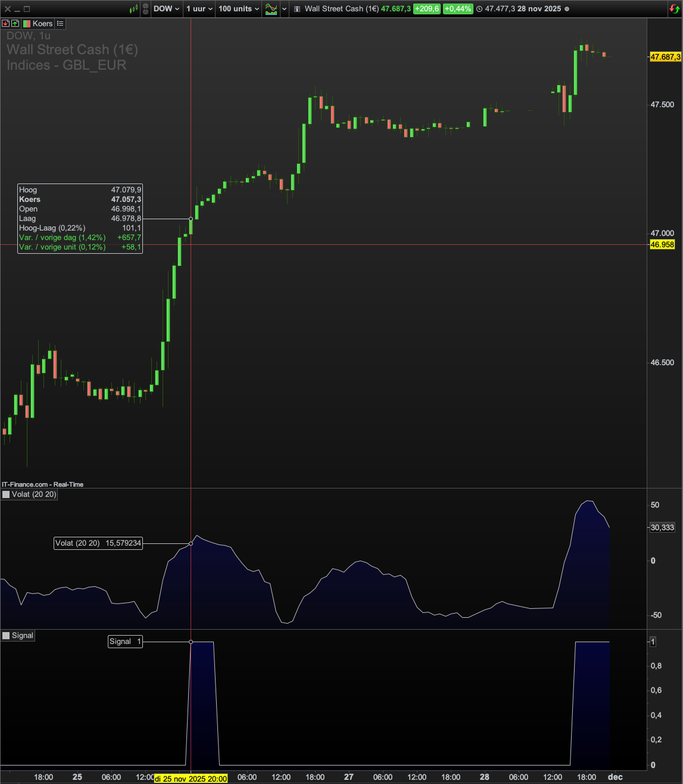Viewport: 683px width, 784px height.
Task: Click the 'Var. / vorige unit (0,12%)' row
Action: click(x=80, y=247)
